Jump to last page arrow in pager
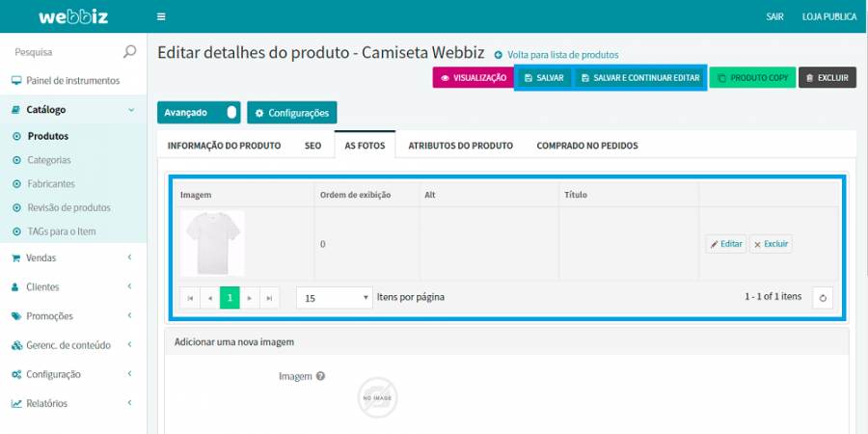 click(270, 298)
